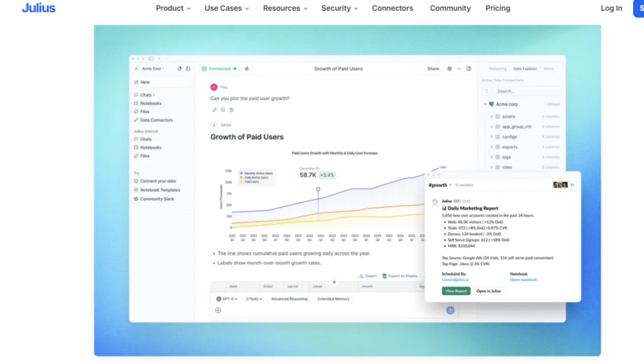Open the Product menu in the navbar
This screenshot has width=644, height=362.
pos(174,8)
